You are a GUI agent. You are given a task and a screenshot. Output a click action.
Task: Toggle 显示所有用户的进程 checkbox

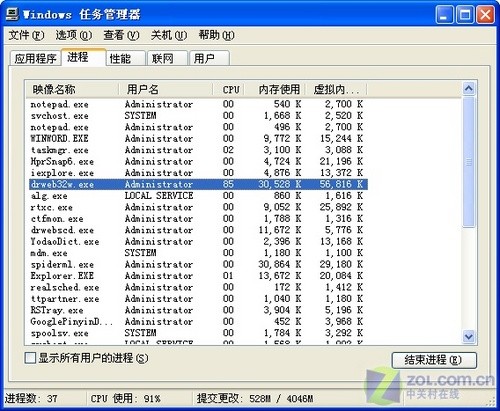point(30,358)
